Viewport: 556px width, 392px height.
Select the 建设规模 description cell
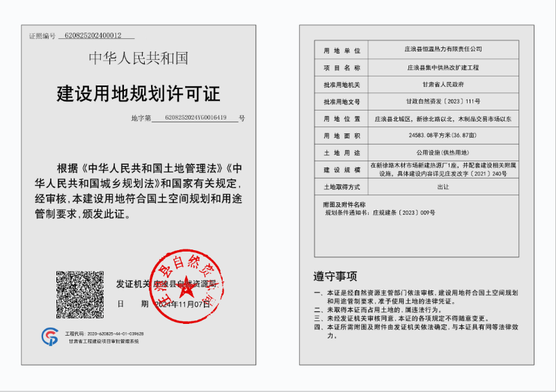pos(443,170)
